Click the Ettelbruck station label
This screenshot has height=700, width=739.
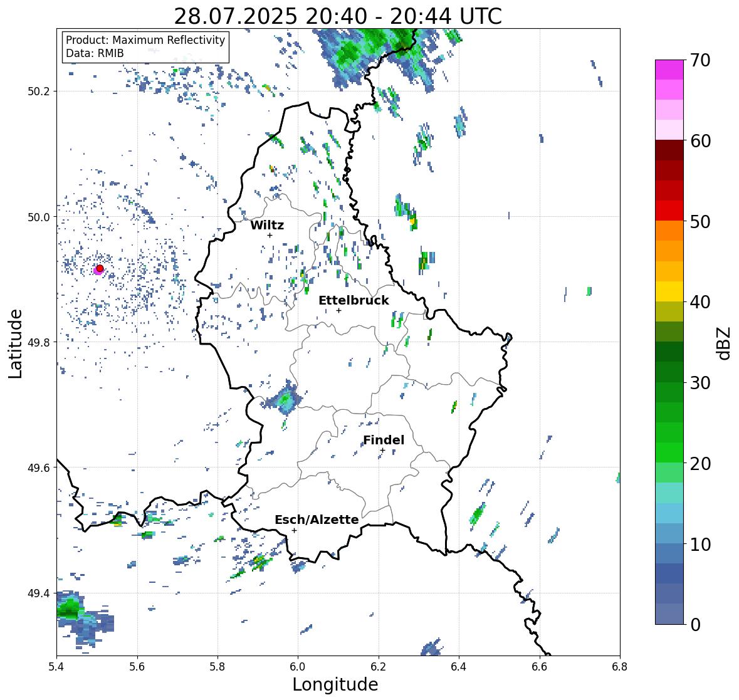pos(354,301)
